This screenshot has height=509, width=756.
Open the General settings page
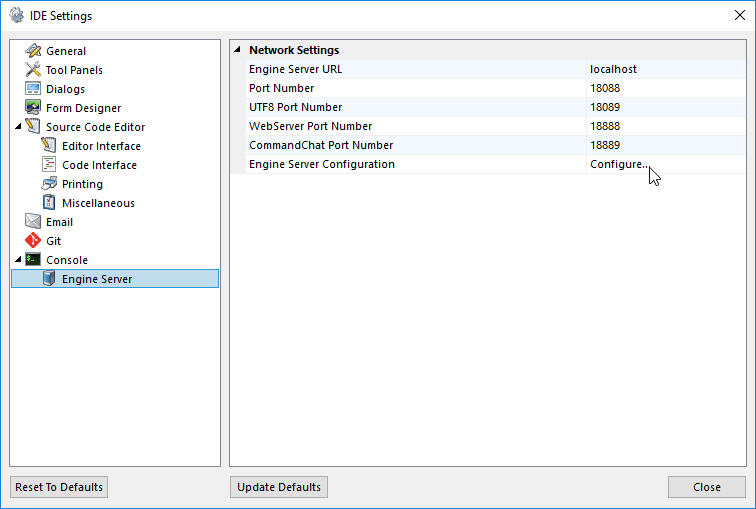point(66,51)
